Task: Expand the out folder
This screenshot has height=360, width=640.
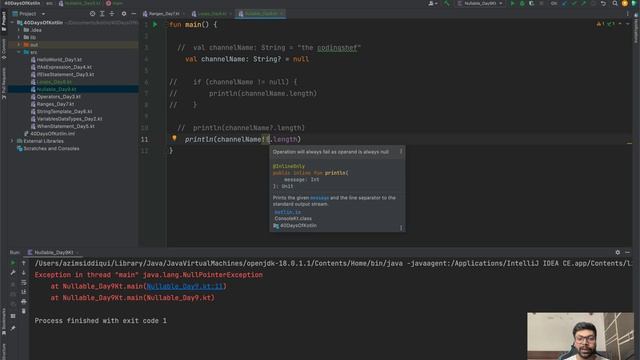Action: [19, 44]
